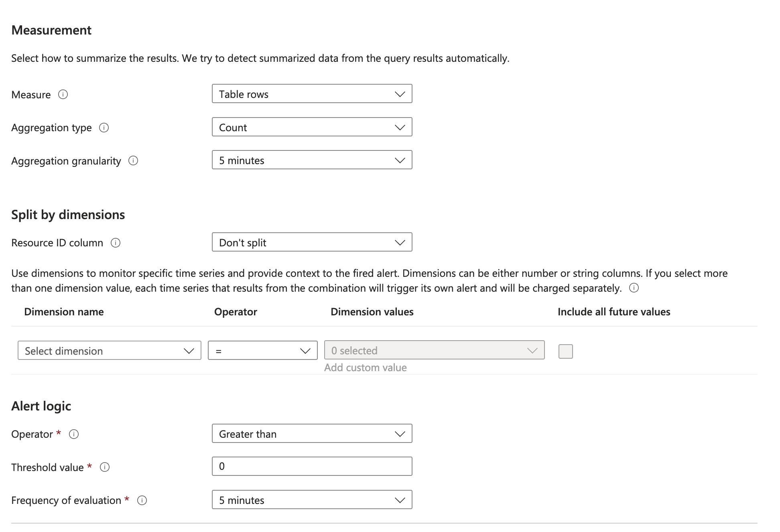
Task: Click info icon after dimensions description text
Action: [634, 288]
